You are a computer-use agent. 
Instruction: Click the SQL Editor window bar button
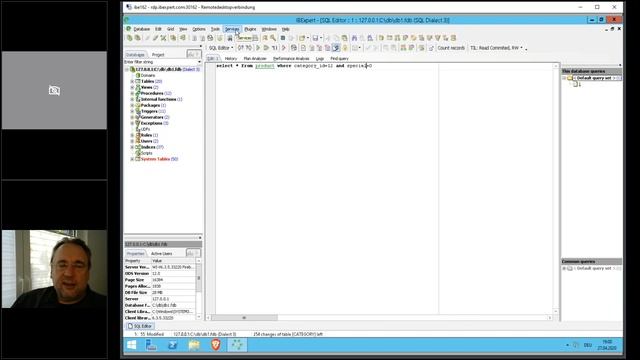click(140, 326)
